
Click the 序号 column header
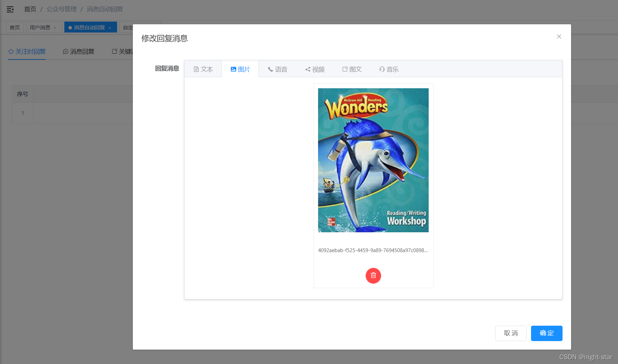[23, 94]
